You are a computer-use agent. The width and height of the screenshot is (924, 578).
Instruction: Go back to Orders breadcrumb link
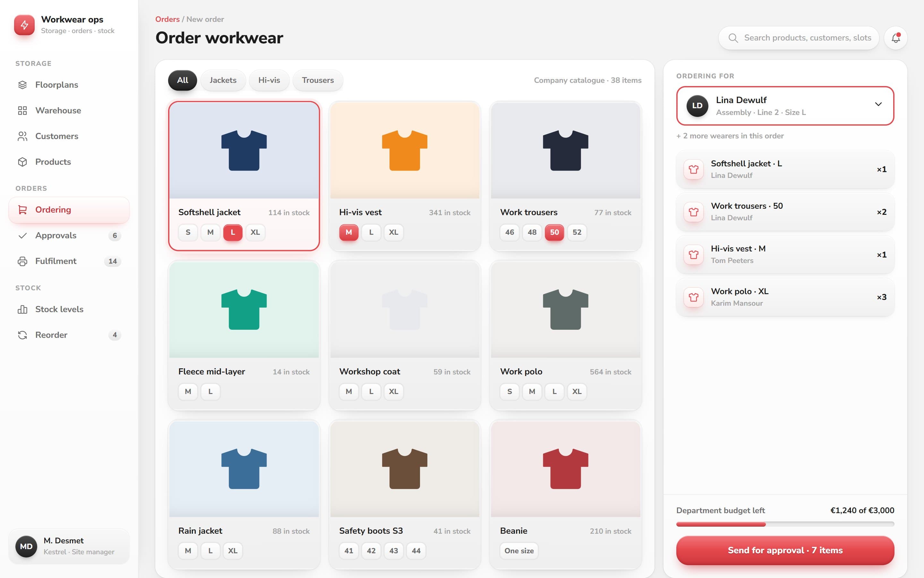167,19
